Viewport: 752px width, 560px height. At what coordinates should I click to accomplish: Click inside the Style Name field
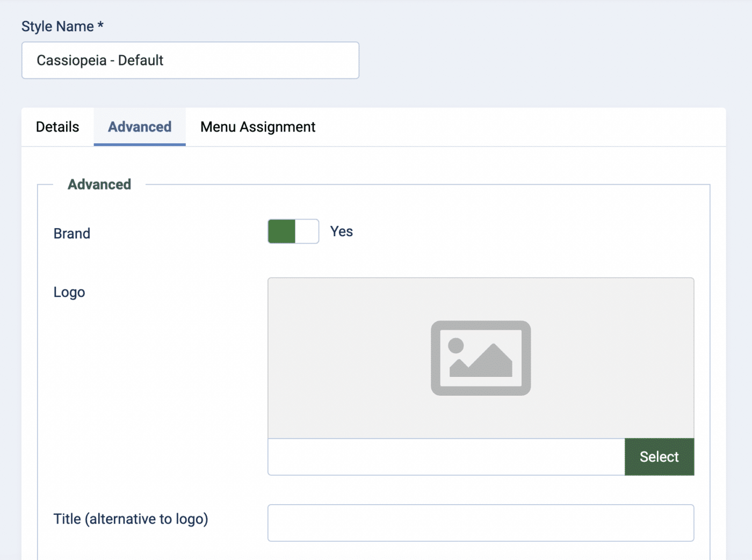tap(190, 60)
